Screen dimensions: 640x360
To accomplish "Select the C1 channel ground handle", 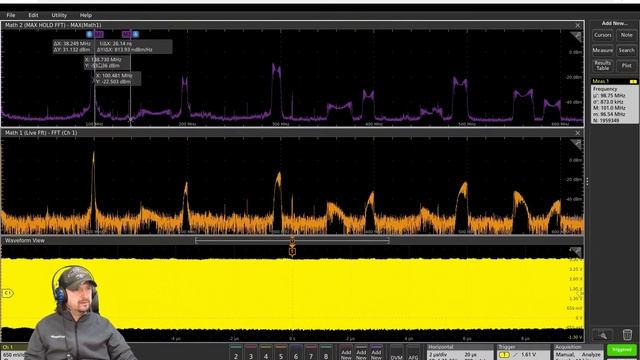I will pyautogui.click(x=7, y=293).
